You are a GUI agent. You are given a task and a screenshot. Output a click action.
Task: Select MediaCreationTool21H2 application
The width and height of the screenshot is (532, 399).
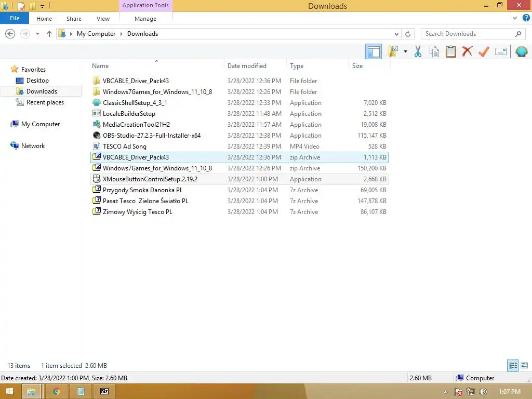240,124
